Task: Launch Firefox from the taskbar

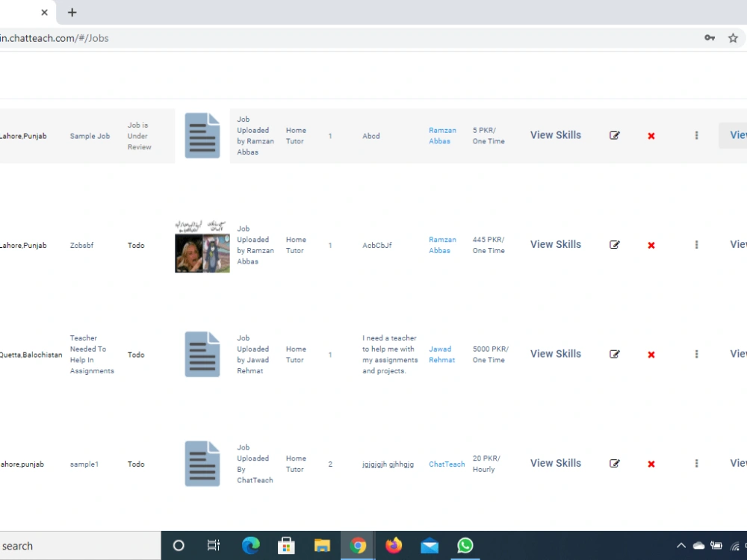Action: pos(394,545)
